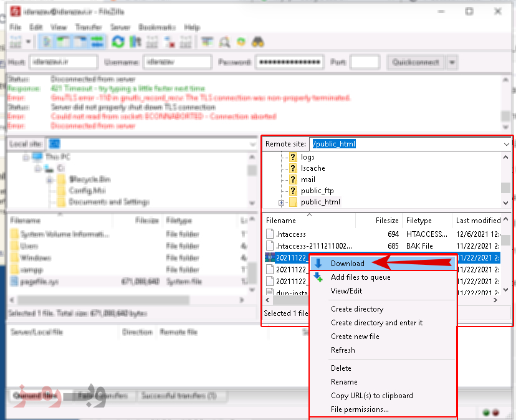Choose Download from the context menu
Image resolution: width=516 pixels, height=420 pixels.
pos(383,264)
